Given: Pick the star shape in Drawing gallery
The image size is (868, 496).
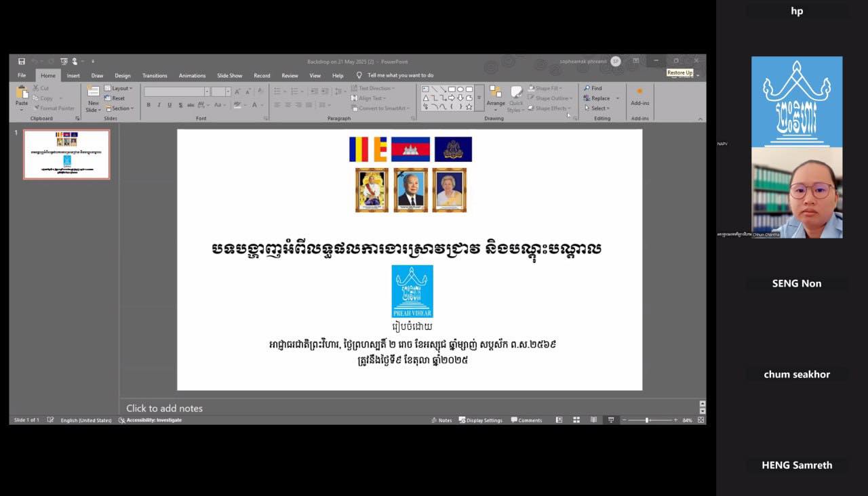Looking at the screenshot, I should click(x=469, y=106).
